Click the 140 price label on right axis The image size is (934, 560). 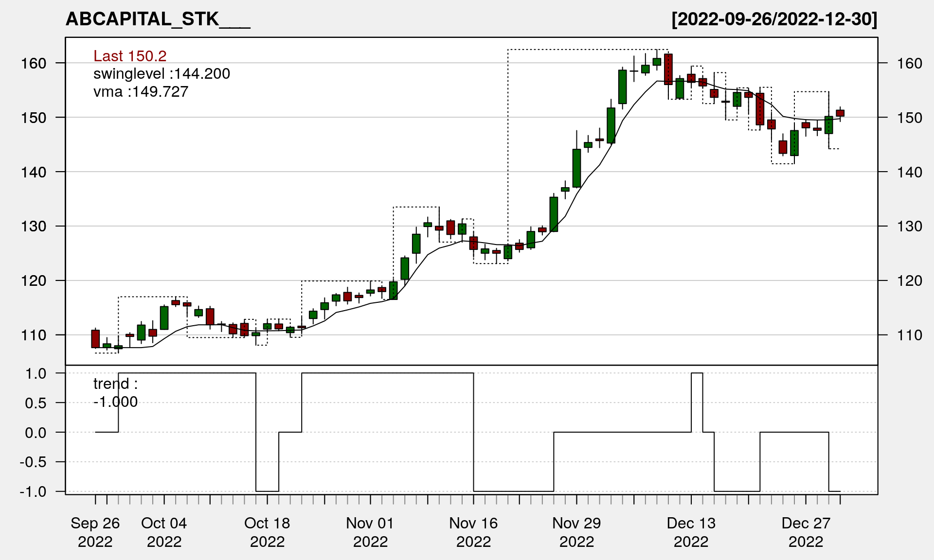pyautogui.click(x=909, y=172)
